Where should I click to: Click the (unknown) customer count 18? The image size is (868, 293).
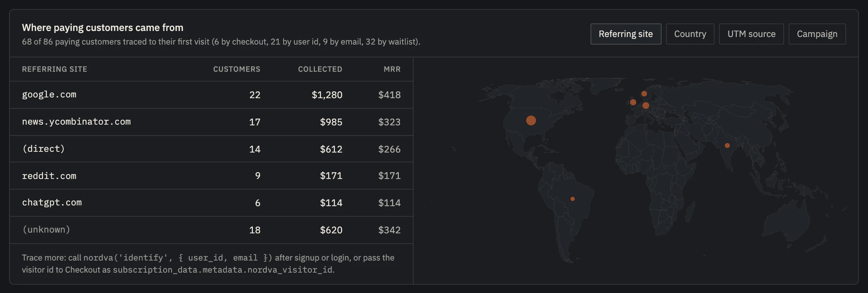tap(255, 230)
